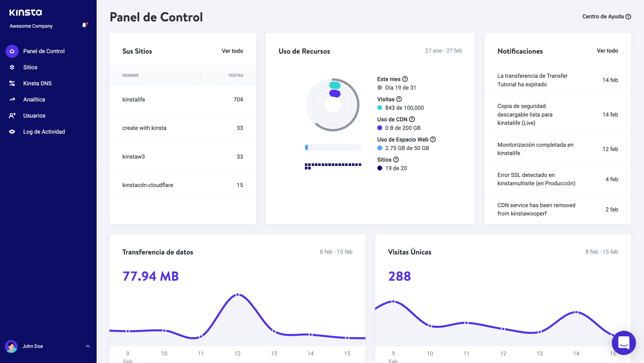Open the Awesome Company switcher
Viewport: 644px width, 363px height.
31,26
